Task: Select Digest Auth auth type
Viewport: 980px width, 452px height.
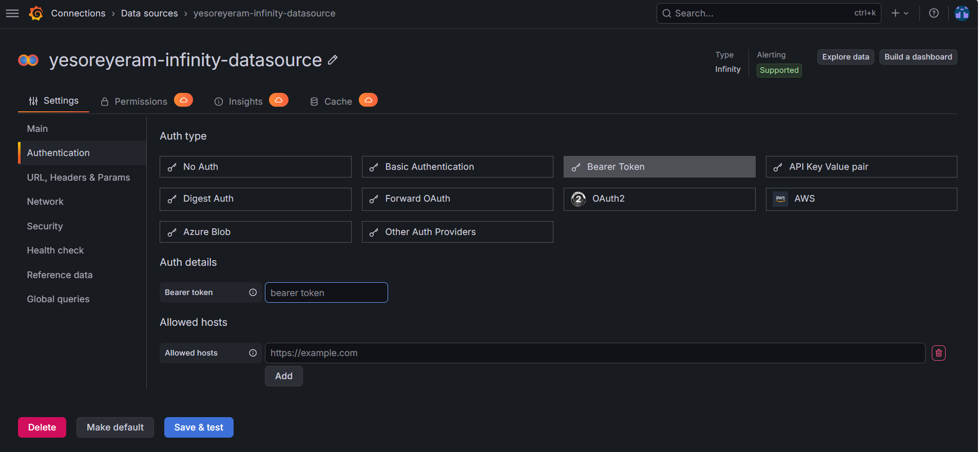Action: [256, 199]
